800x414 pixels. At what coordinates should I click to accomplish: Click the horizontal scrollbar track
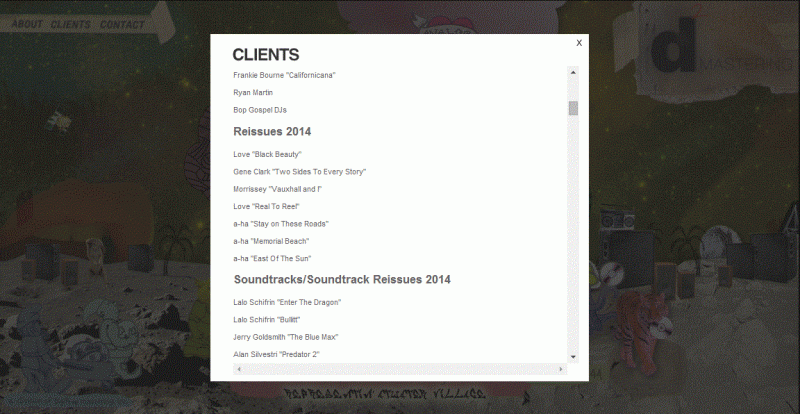point(399,369)
